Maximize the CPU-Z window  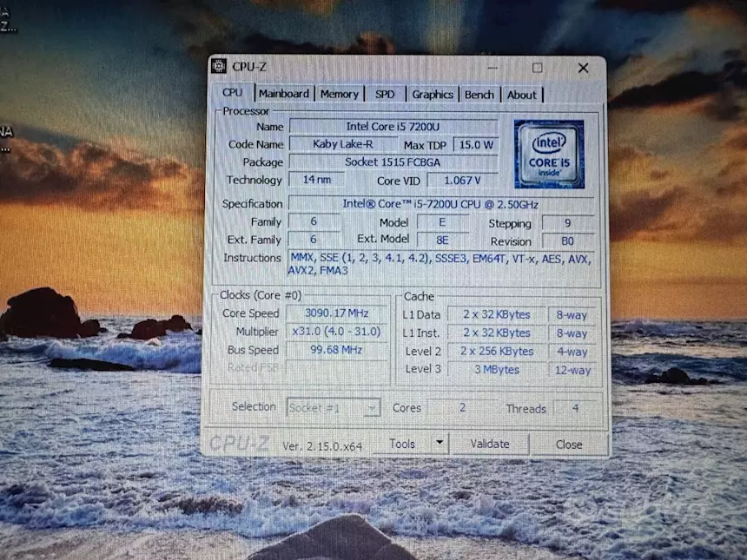pyautogui.click(x=538, y=68)
